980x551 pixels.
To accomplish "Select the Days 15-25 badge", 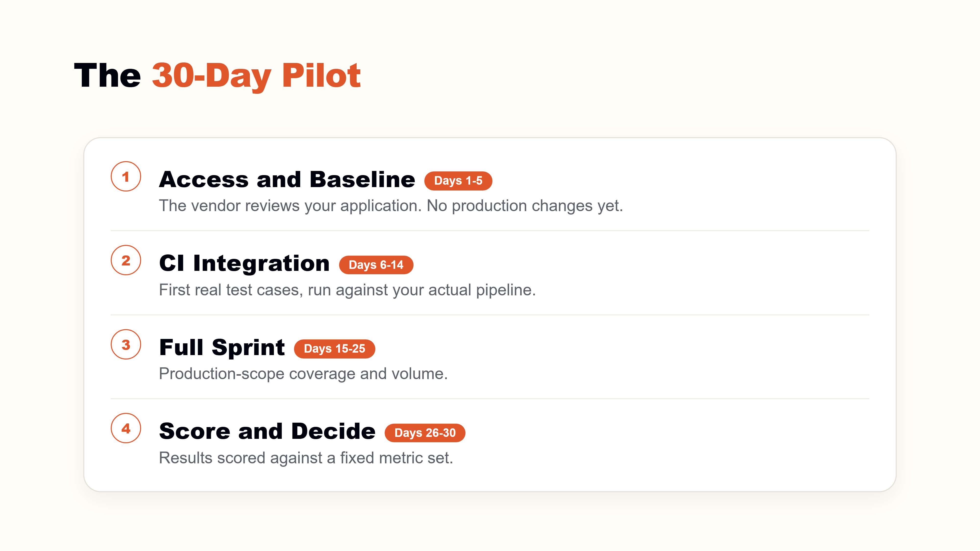I will pos(334,349).
